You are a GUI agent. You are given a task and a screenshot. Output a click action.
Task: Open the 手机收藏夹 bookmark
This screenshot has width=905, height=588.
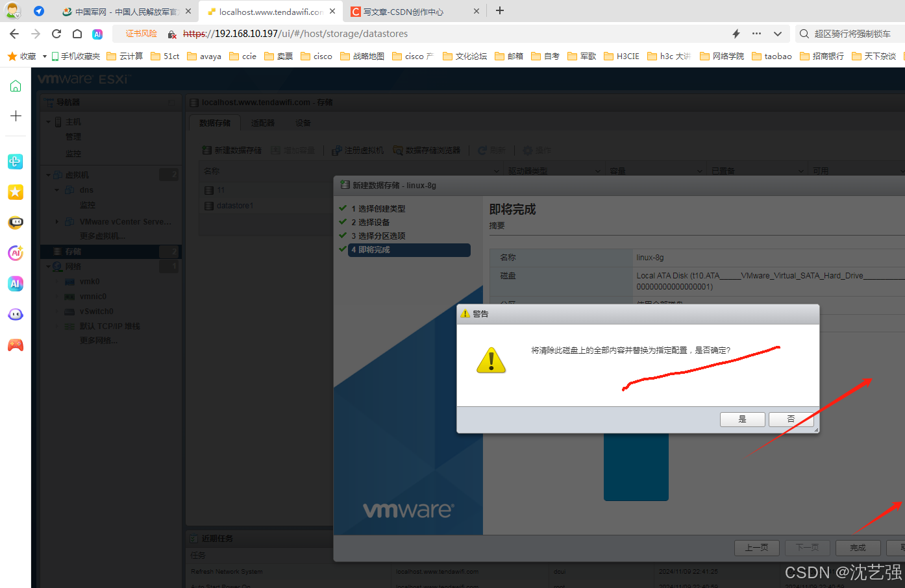(x=76, y=56)
